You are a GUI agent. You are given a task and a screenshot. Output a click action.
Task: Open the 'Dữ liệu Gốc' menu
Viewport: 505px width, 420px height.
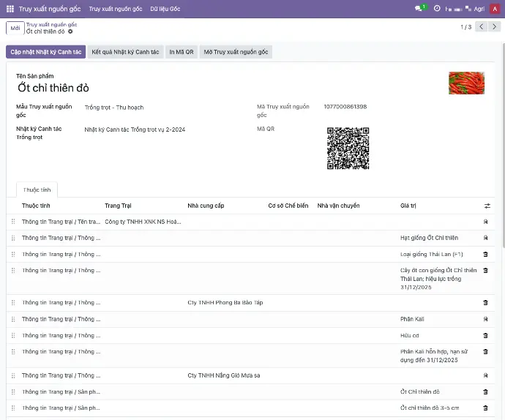tap(165, 9)
